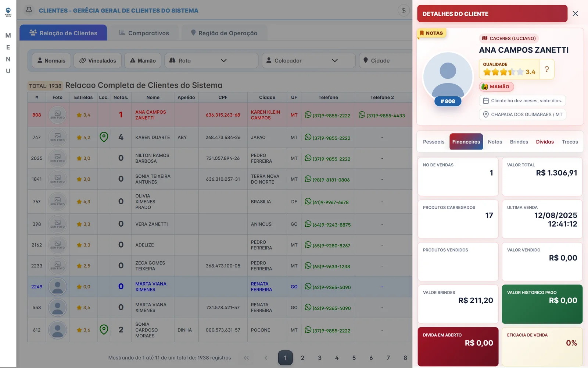Open the Dividas tab
The image size is (588, 368).
pos(545,142)
